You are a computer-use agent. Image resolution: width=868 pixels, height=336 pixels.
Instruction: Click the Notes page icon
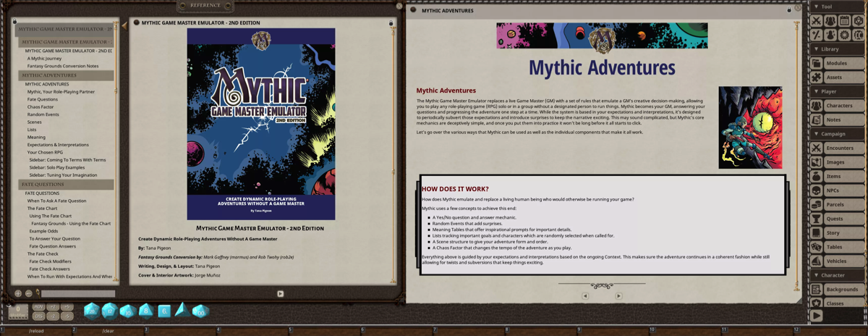pyautogui.click(x=816, y=119)
